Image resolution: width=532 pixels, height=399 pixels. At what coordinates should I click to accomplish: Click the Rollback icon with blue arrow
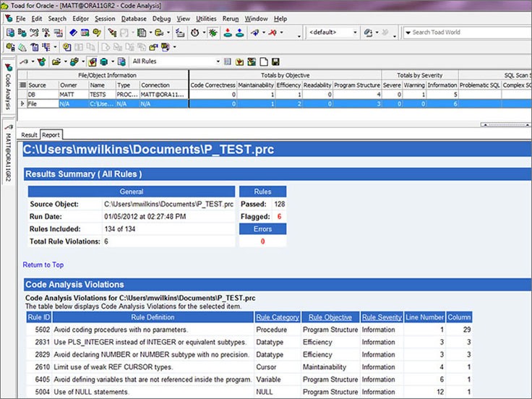click(240, 33)
